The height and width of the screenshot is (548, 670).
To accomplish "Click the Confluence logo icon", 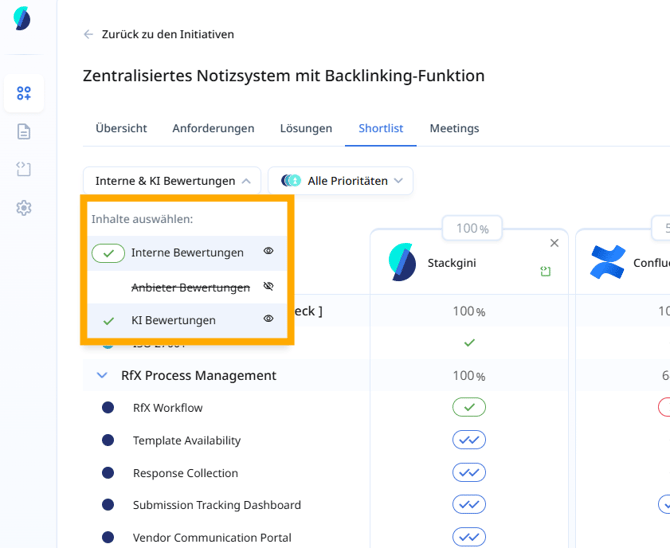I will (606, 262).
